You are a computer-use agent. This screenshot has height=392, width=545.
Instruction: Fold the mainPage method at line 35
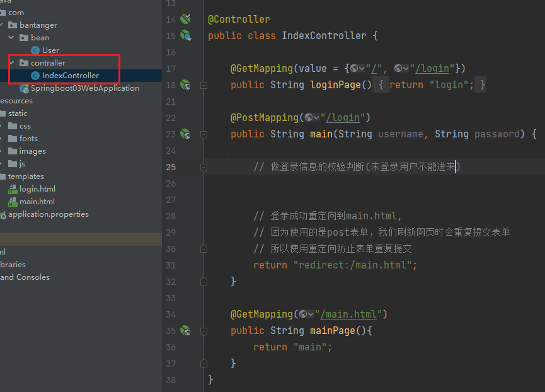coord(204,331)
